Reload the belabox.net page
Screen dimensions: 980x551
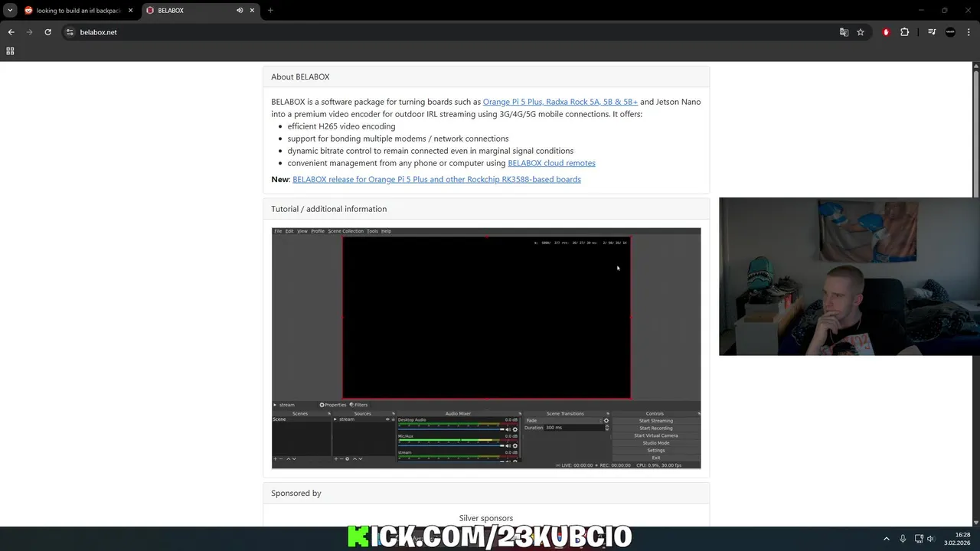coord(47,32)
